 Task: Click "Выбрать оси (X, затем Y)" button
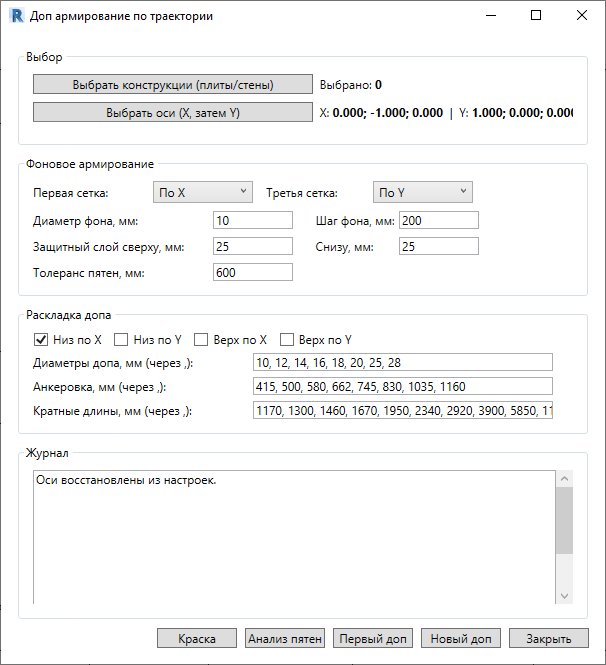[x=173, y=112]
